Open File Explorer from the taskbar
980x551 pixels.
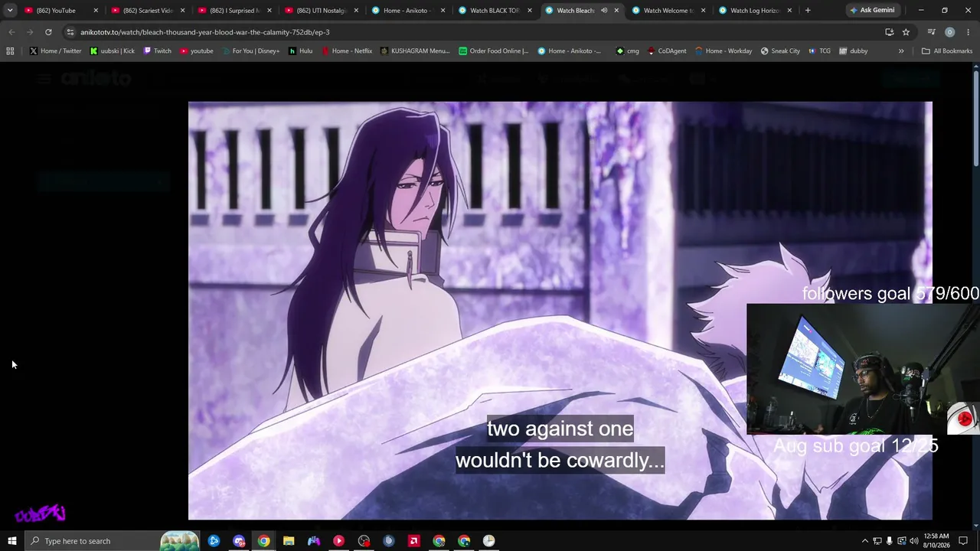289,541
